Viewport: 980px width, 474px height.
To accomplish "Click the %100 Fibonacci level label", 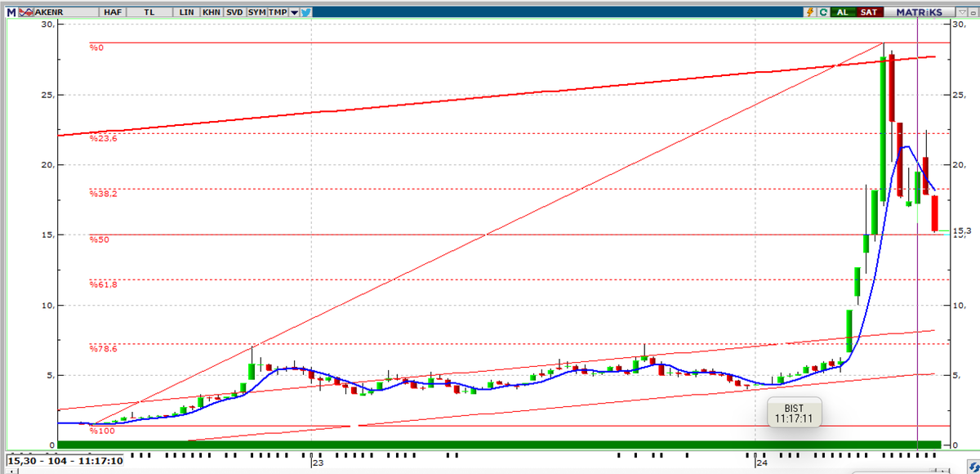I will (100, 431).
